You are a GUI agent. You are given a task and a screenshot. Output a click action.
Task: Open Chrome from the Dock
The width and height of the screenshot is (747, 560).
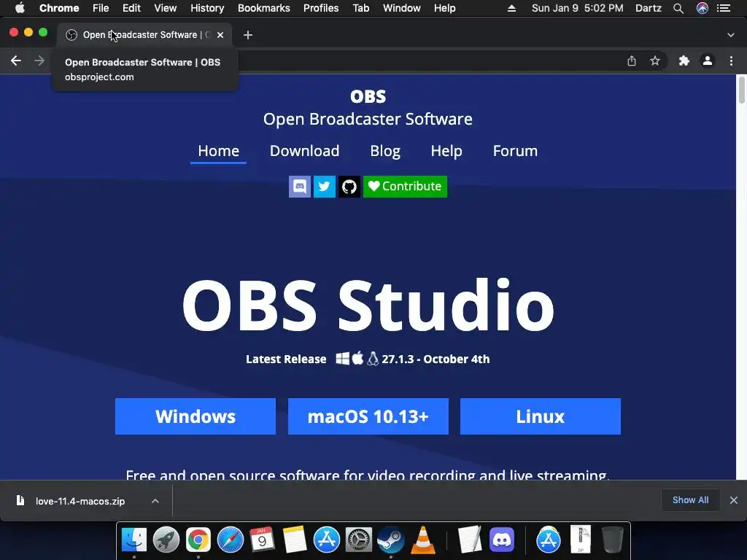pos(198,540)
